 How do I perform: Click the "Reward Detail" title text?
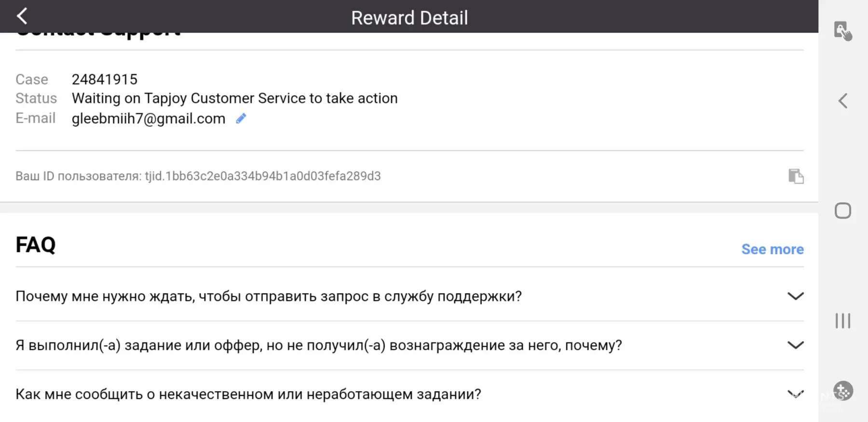click(409, 18)
